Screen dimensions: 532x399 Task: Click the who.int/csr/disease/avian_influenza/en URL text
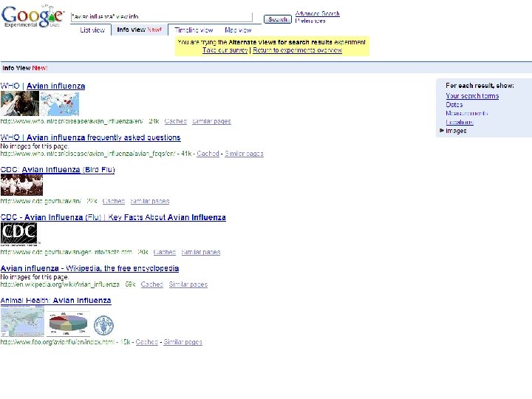point(72,121)
